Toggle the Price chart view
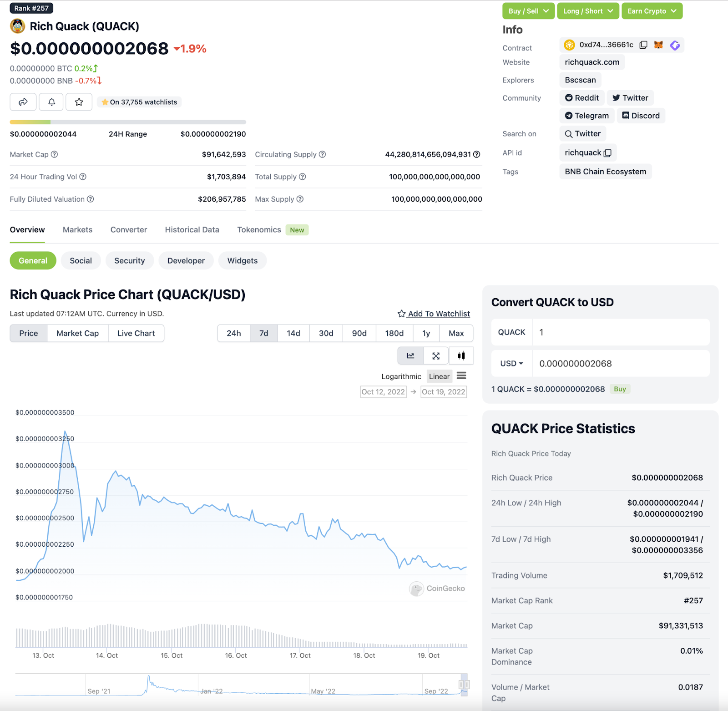 (x=29, y=333)
